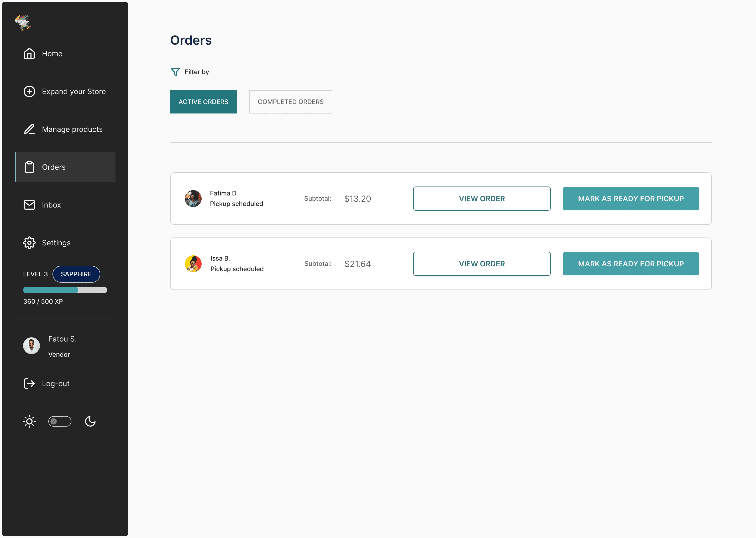756x538 pixels.
Task: Switch to the Active Orders tab
Action: tap(203, 102)
